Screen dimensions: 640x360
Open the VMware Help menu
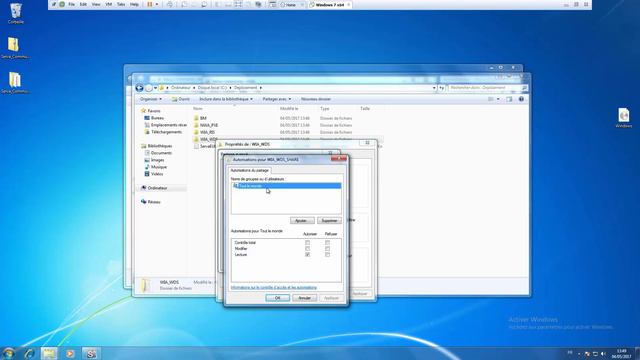click(134, 4)
